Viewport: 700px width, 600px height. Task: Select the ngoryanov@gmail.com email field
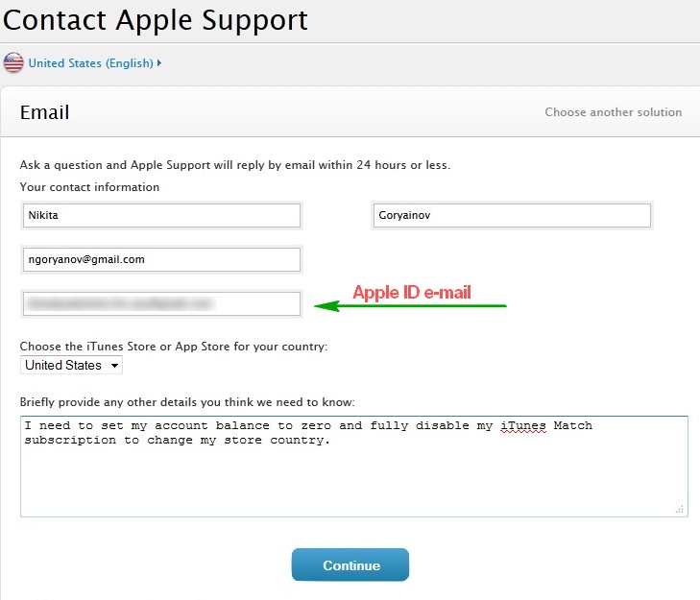161,259
